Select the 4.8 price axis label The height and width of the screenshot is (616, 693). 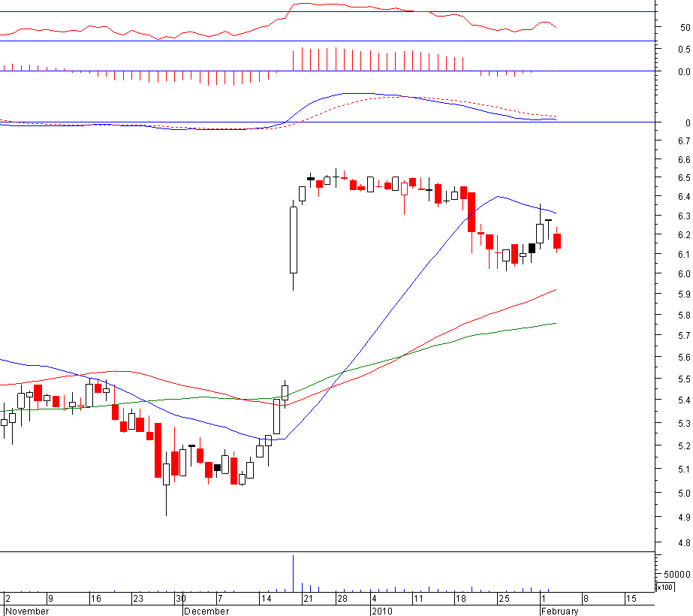tap(684, 542)
